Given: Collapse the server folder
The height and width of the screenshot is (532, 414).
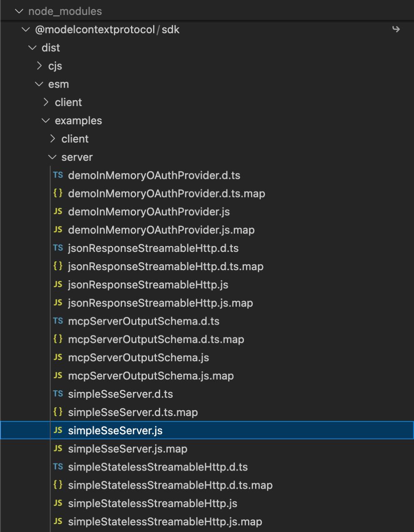Looking at the screenshot, I should click(52, 157).
